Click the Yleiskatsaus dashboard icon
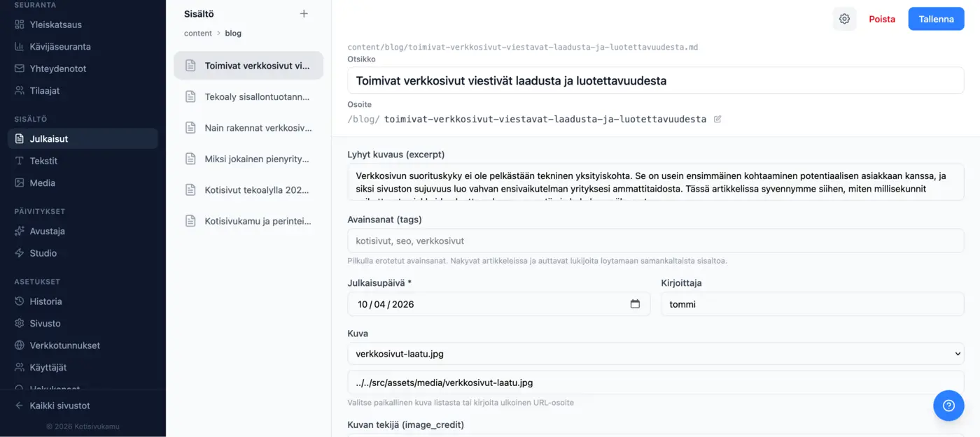 pos(20,24)
